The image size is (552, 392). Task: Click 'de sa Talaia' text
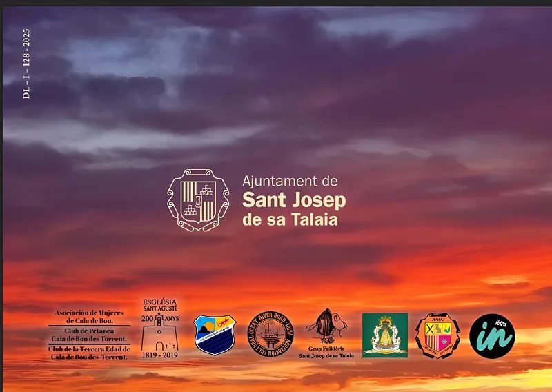click(290, 219)
